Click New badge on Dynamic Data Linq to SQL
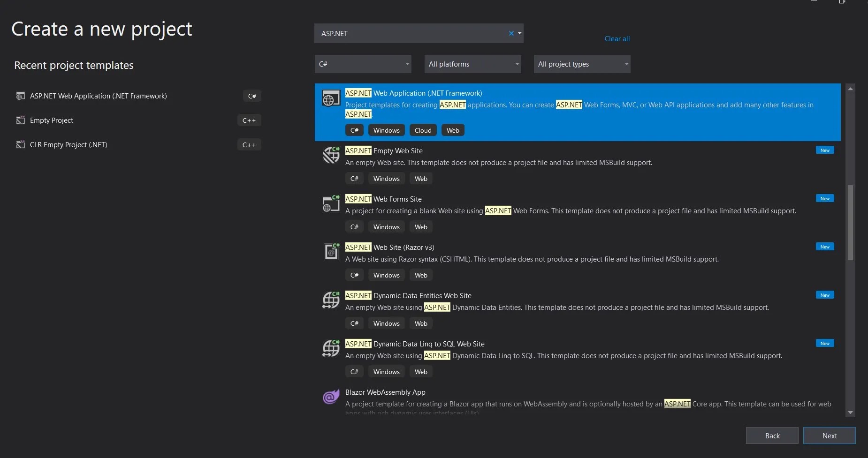This screenshot has height=458, width=868. pyautogui.click(x=825, y=344)
